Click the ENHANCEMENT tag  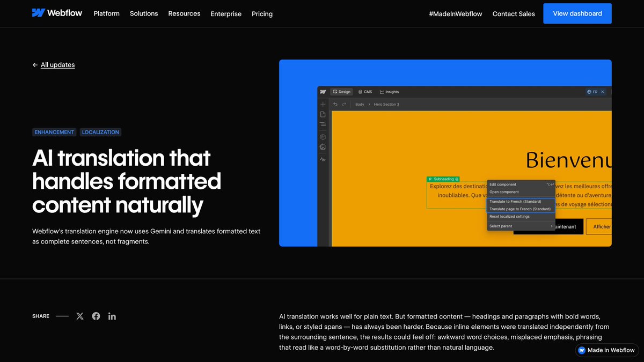point(54,132)
